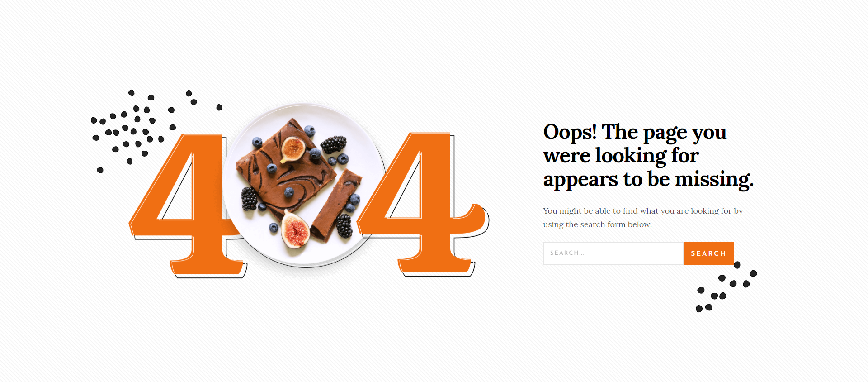The height and width of the screenshot is (382, 868).
Task: Click the word Oops! in the heading
Action: pos(570,132)
